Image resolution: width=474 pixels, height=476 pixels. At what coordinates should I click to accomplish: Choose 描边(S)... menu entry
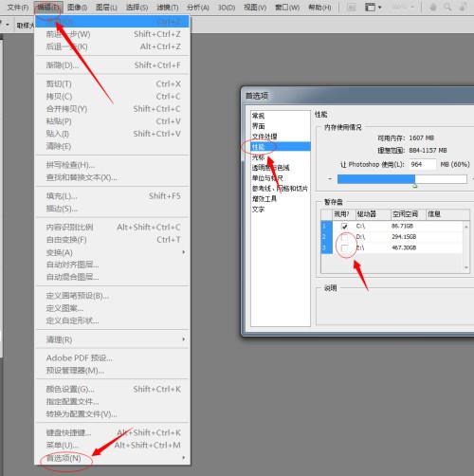(x=113, y=209)
